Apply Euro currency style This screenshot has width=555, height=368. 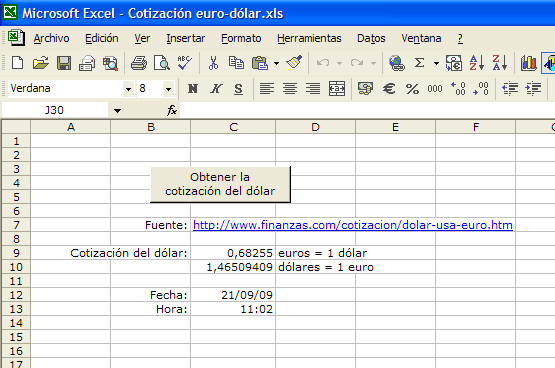[389, 88]
